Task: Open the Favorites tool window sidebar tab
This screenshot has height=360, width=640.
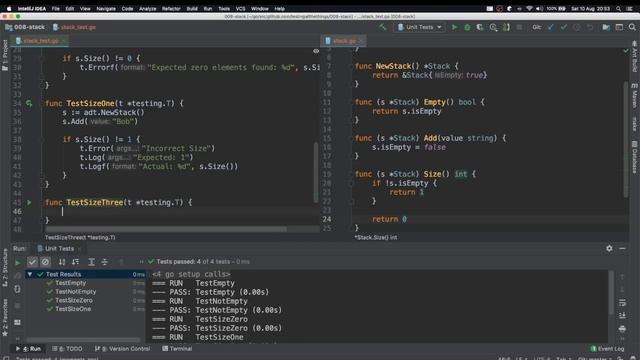Action: pos(5,318)
